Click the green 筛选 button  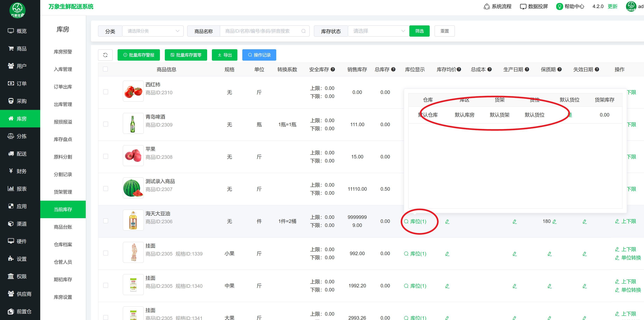pyautogui.click(x=419, y=31)
